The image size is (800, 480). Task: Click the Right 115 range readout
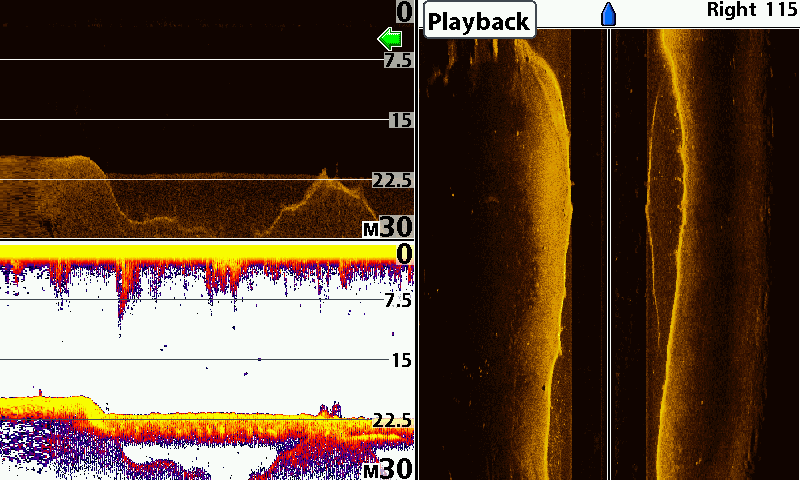[x=751, y=10]
